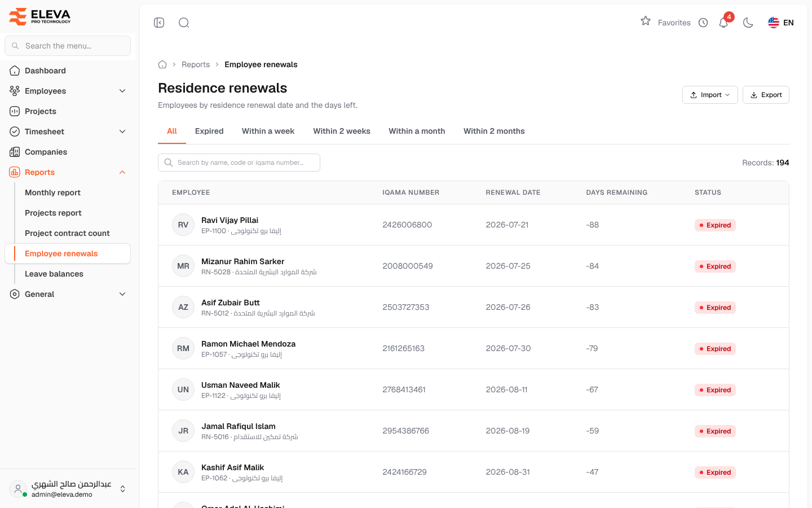Click the RM avatar for Ramon Michael Mendoza

(x=183, y=348)
